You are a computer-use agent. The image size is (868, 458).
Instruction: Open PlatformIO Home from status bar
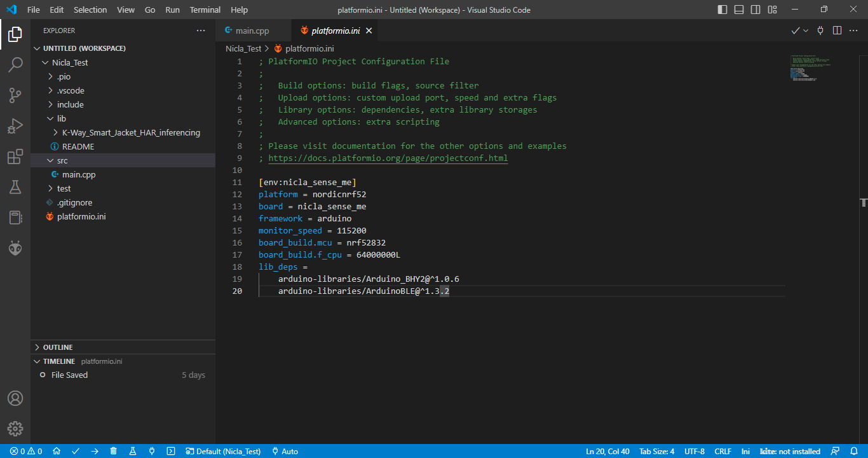tap(57, 451)
